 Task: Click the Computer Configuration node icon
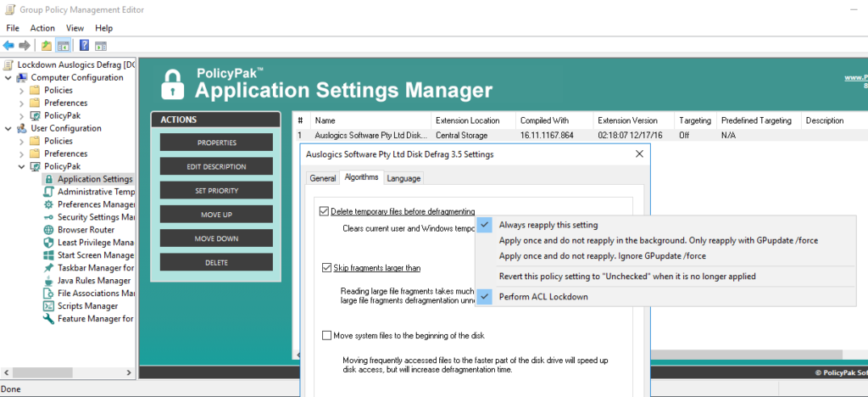pyautogui.click(x=22, y=77)
